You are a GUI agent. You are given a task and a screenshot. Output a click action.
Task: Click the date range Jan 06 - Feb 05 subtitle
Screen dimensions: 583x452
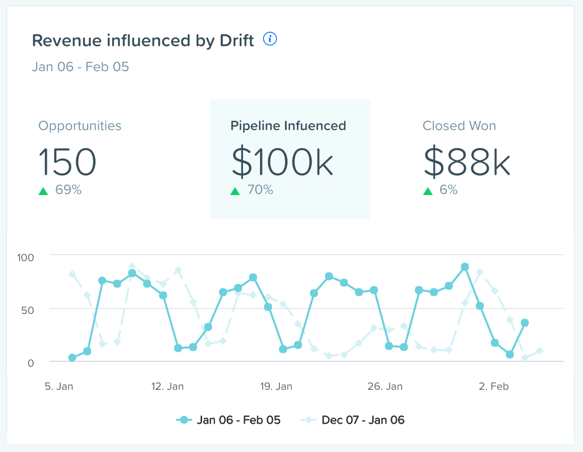click(x=80, y=67)
